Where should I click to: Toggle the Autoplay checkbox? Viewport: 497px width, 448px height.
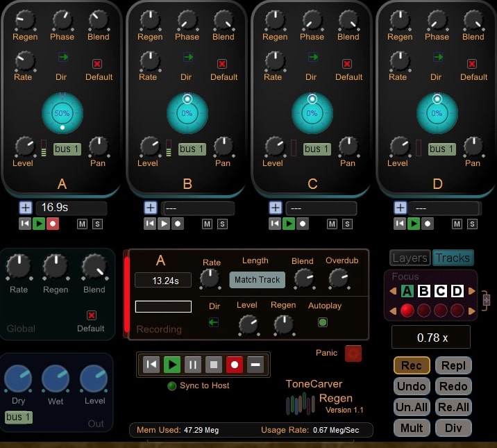click(323, 322)
